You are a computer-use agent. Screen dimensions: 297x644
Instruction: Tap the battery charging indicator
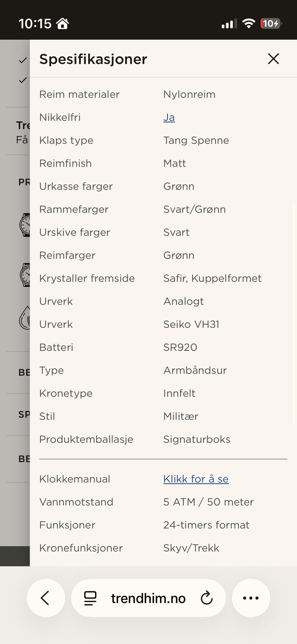click(x=271, y=24)
